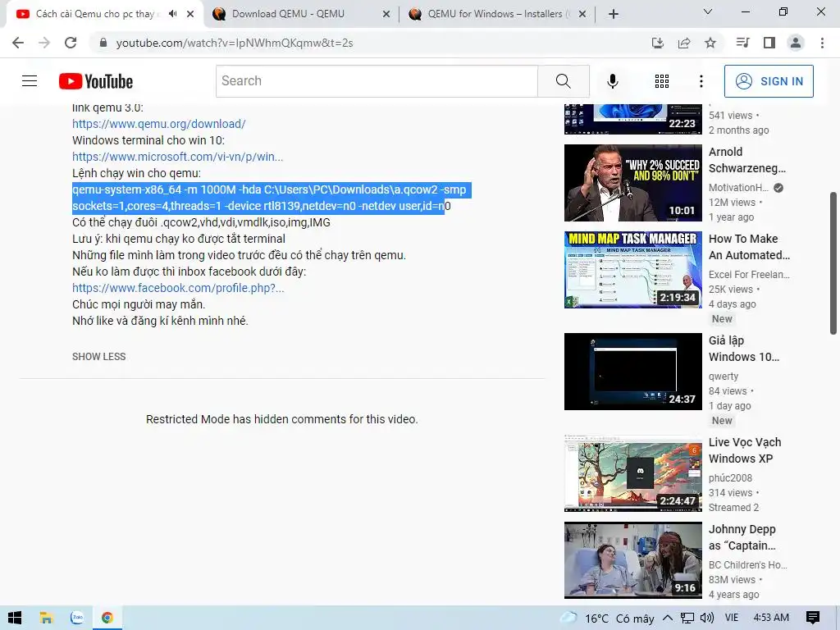Open the 22:23 video thumbnail
This screenshot has height=630, width=840.
point(632,119)
